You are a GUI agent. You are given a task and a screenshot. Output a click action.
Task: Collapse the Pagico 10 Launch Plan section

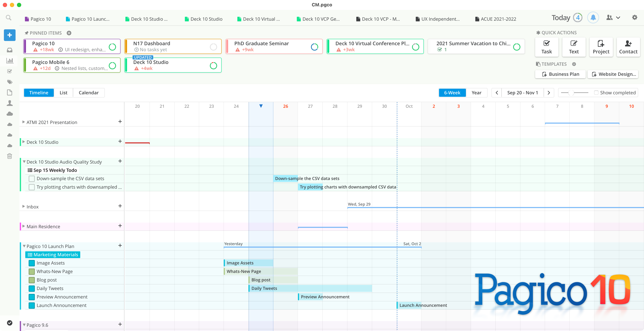(24, 246)
